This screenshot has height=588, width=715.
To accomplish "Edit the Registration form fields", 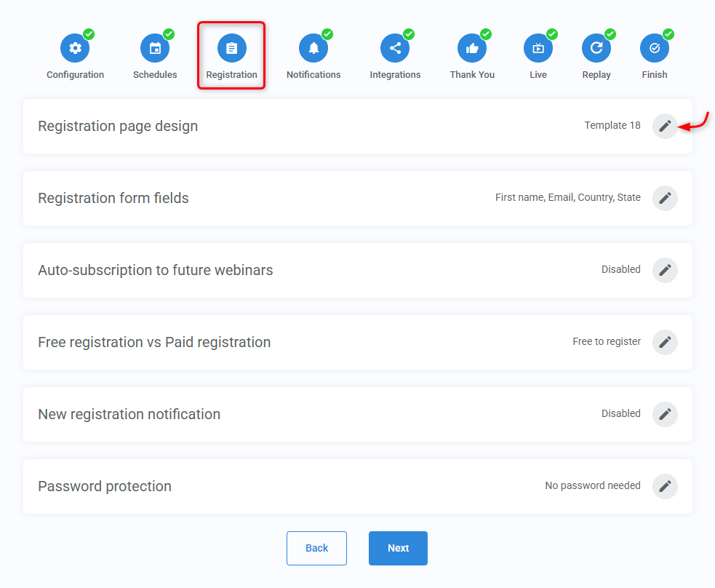I will [x=665, y=198].
